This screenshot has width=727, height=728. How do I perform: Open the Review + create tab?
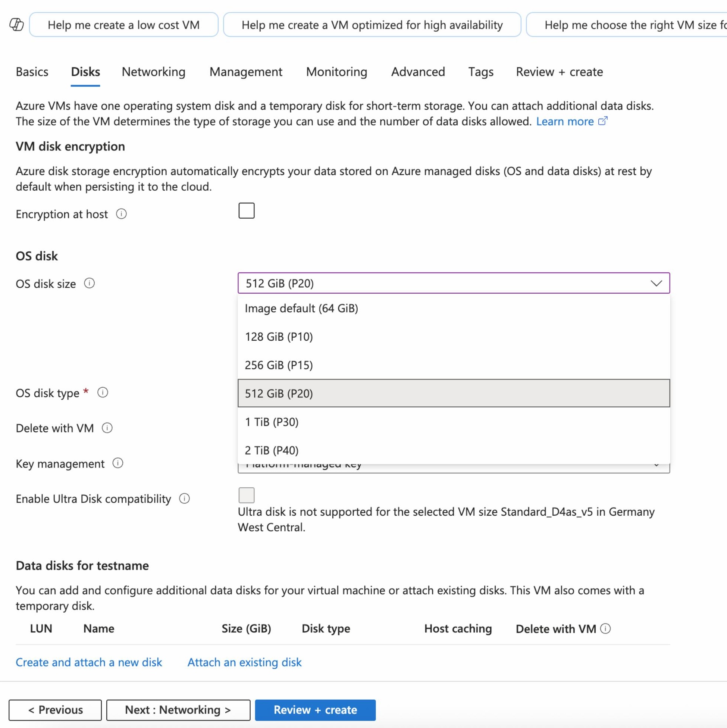coord(560,72)
